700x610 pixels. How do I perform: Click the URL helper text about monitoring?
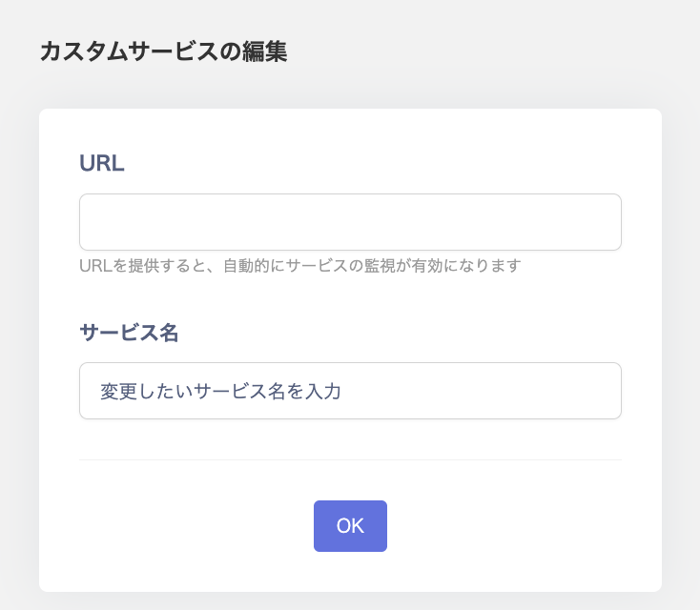(x=299, y=265)
